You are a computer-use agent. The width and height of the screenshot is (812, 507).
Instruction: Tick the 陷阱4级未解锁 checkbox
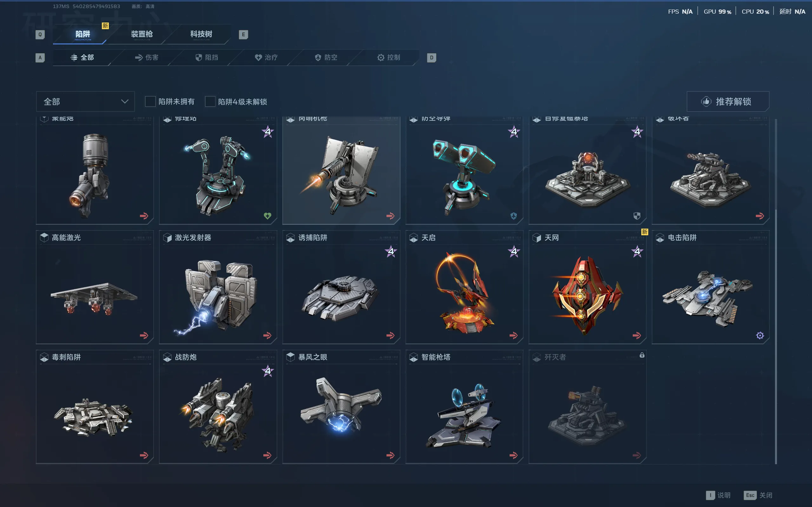tap(210, 101)
